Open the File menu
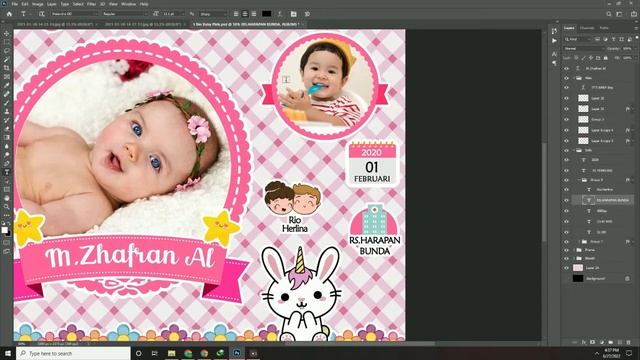This screenshot has width=640, height=360. (14, 4)
